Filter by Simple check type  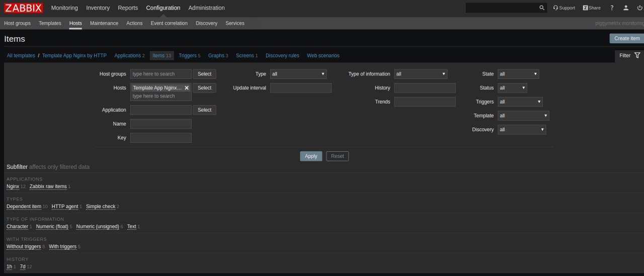pos(101,207)
